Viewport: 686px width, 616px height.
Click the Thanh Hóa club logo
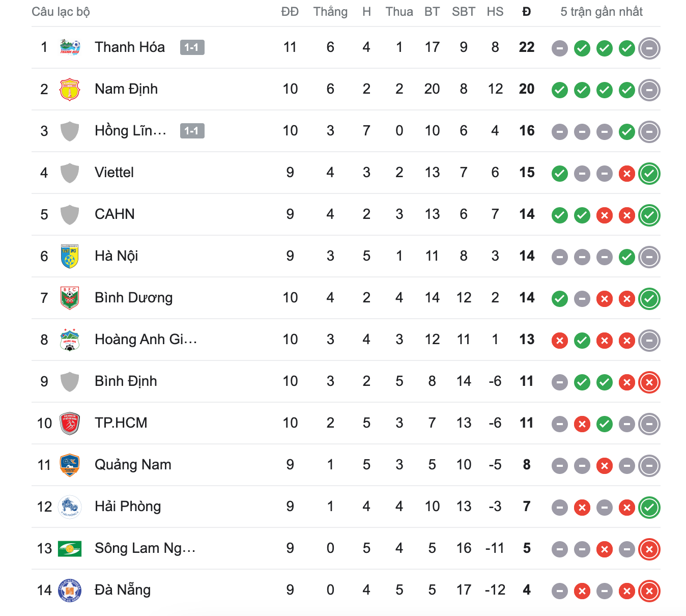coord(70,47)
